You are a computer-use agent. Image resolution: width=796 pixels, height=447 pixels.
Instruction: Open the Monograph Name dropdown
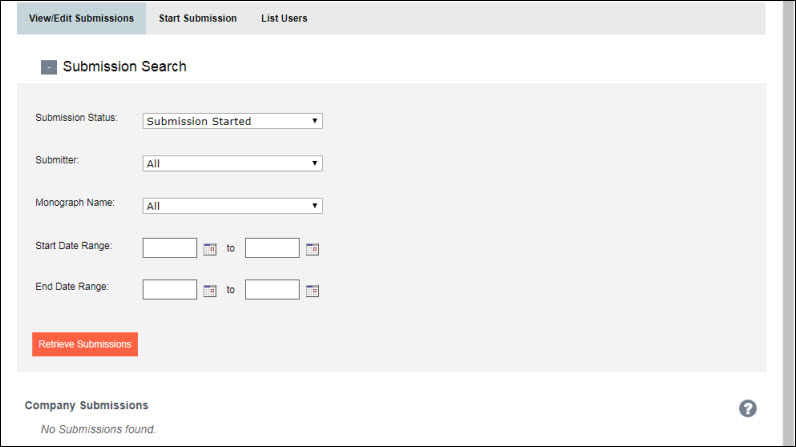pos(232,206)
